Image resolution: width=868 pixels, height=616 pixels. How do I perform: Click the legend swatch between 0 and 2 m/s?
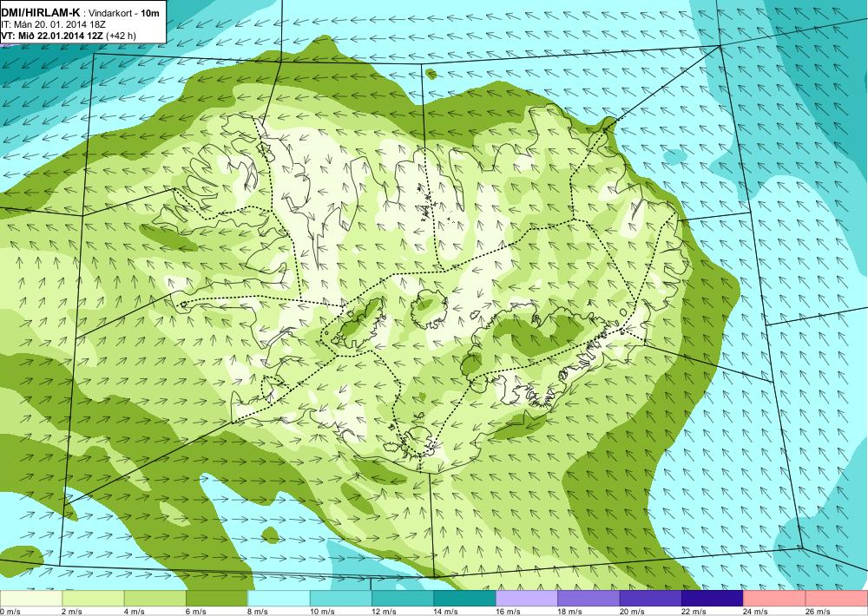click(x=31, y=599)
